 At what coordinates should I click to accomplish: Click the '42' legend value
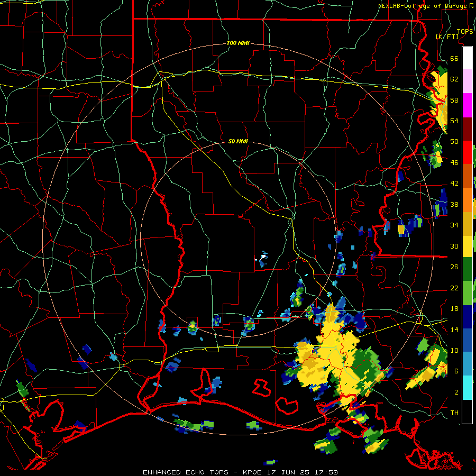pyautogui.click(x=454, y=184)
